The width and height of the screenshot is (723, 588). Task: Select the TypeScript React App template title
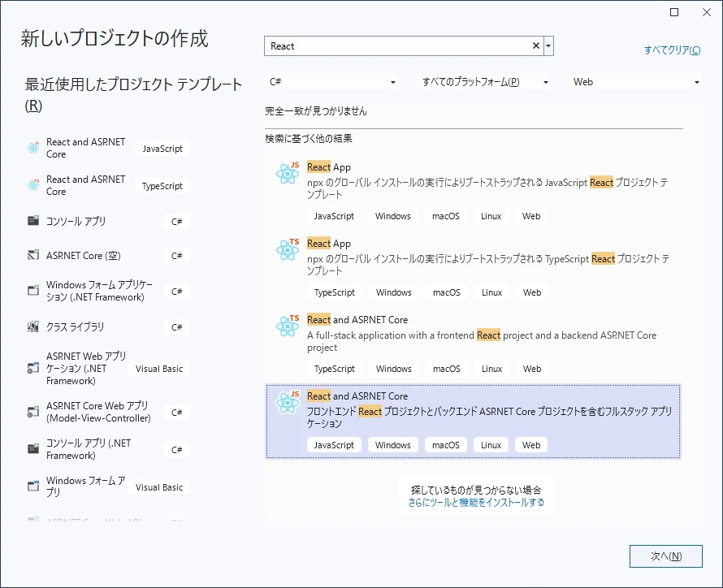329,244
